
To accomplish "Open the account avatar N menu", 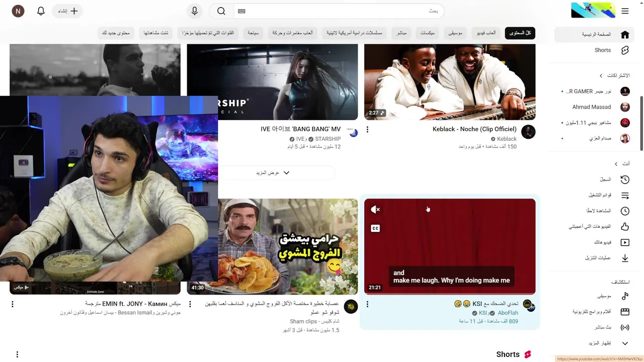I will (18, 11).
